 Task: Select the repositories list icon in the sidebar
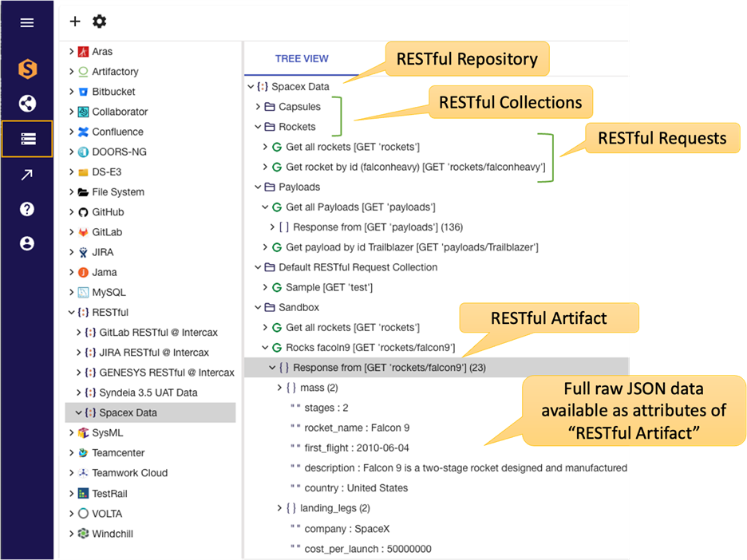click(x=27, y=139)
